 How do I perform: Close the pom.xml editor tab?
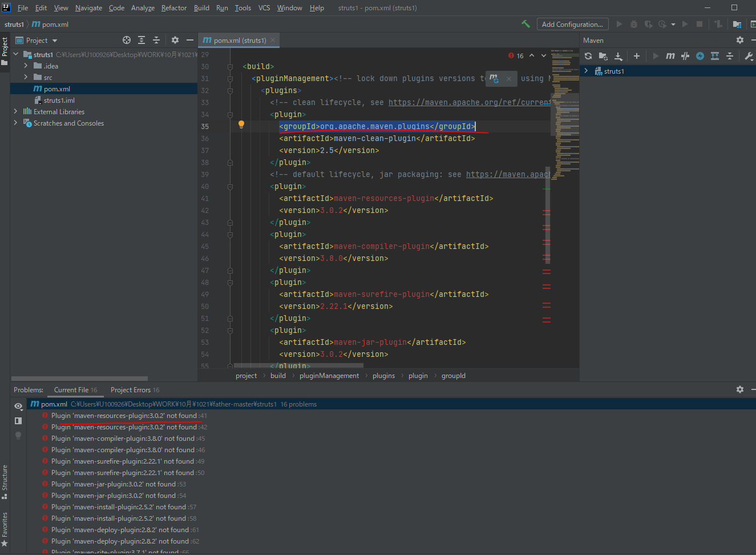pyautogui.click(x=273, y=40)
